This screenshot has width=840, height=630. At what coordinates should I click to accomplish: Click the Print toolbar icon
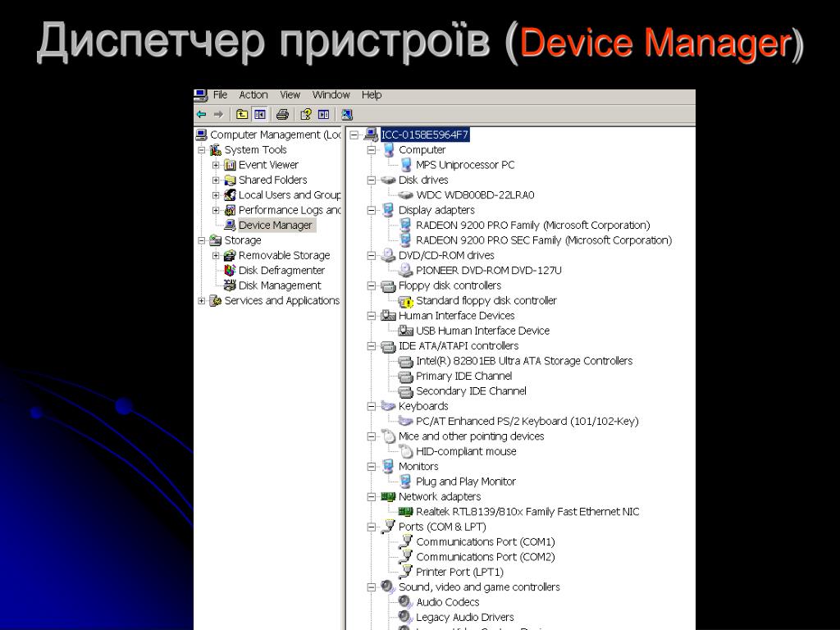pos(282,114)
